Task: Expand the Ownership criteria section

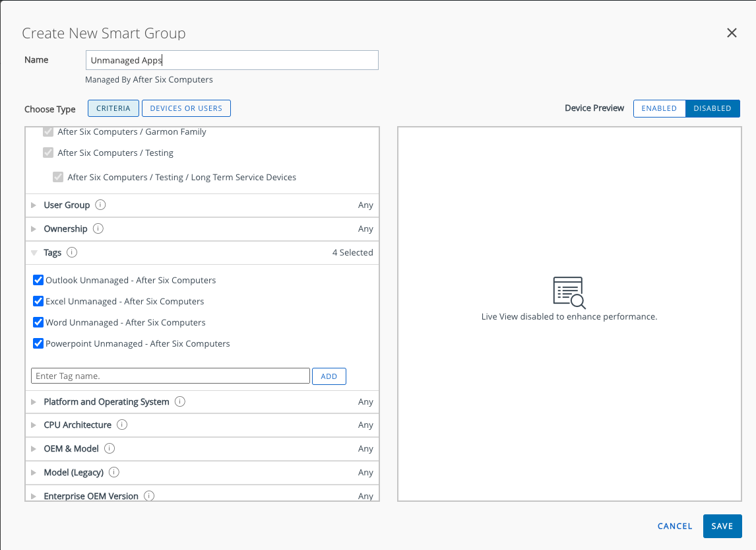Action: point(33,228)
